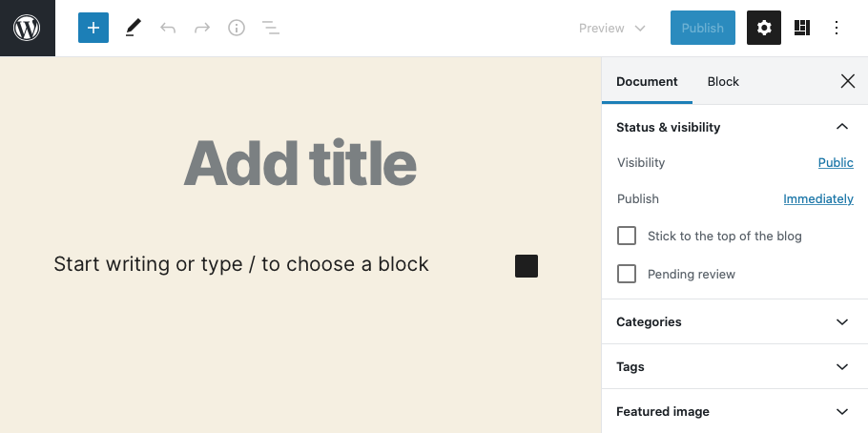Open the block list view icon
The height and width of the screenshot is (433, 868).
tap(271, 28)
